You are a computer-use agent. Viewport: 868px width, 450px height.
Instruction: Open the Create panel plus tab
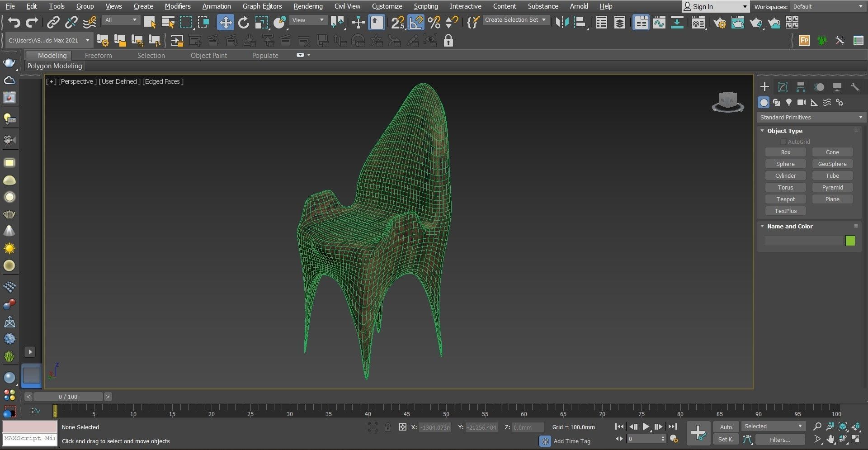(x=764, y=87)
